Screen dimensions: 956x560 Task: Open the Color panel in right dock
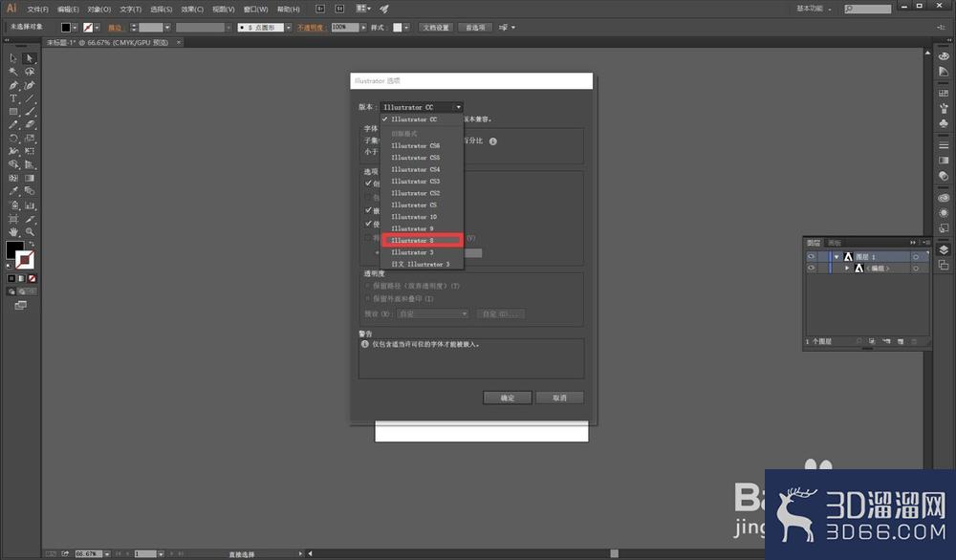[944, 56]
